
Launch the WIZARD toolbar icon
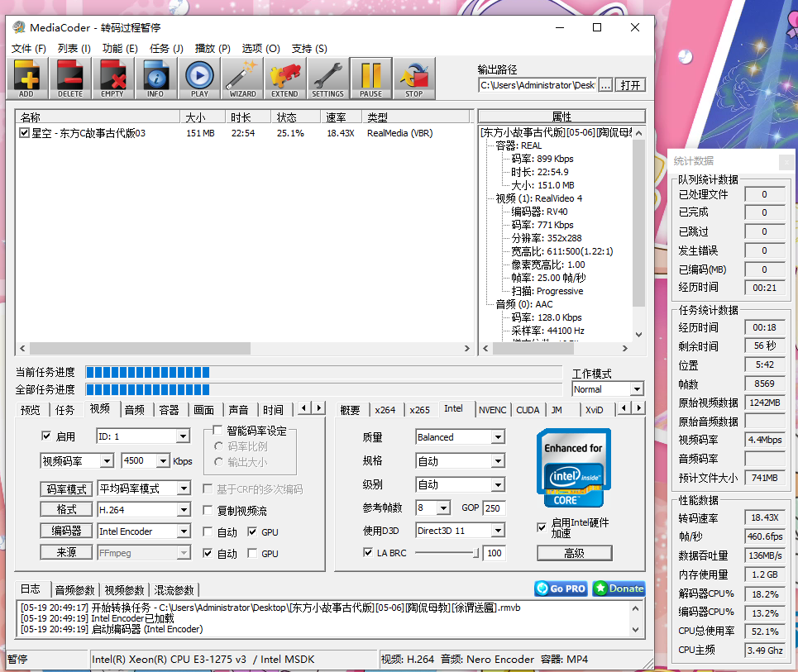click(242, 79)
